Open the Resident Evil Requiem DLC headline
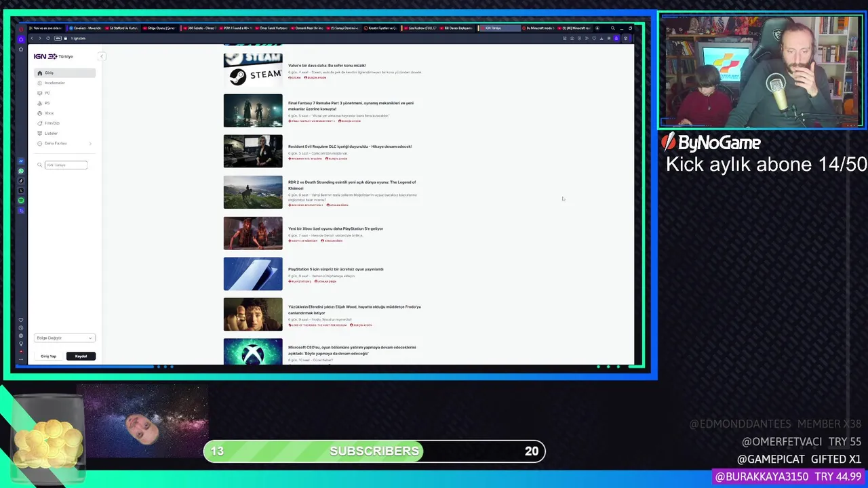This screenshot has height=488, width=868. click(x=350, y=146)
